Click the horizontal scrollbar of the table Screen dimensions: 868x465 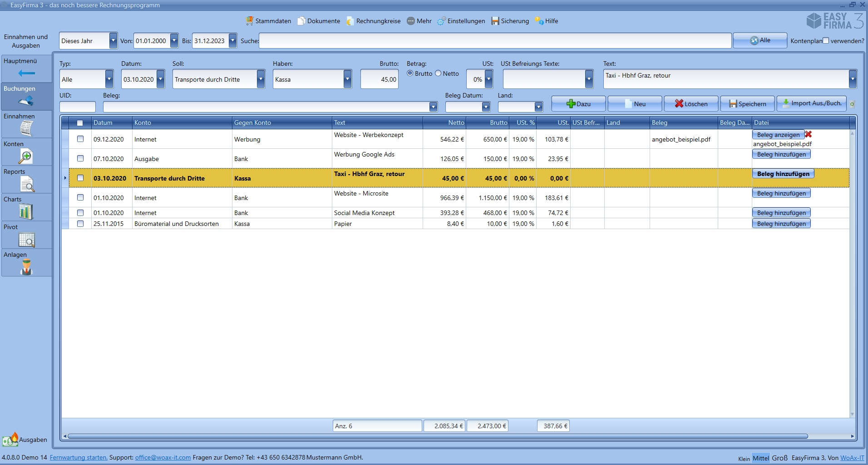(x=437, y=436)
